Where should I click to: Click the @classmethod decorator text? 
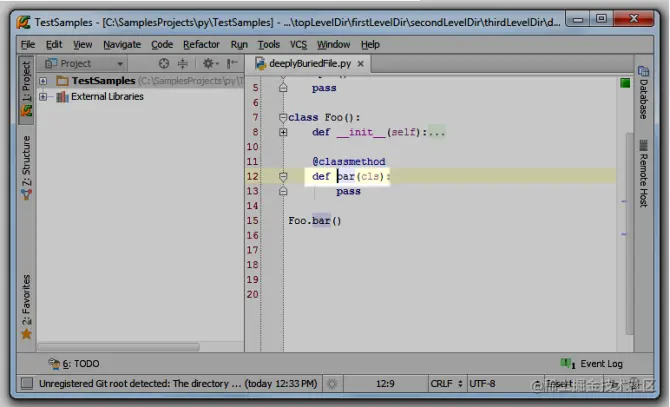click(349, 162)
